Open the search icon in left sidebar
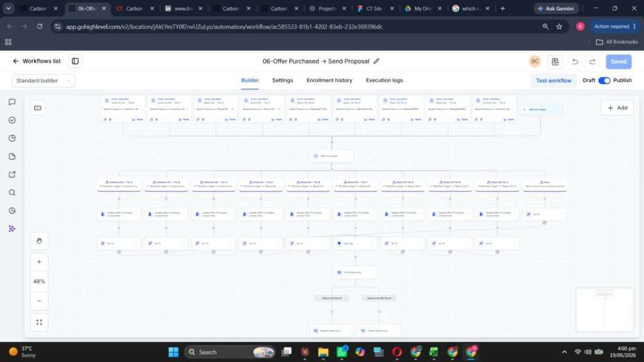The image size is (644, 362). 13,192
